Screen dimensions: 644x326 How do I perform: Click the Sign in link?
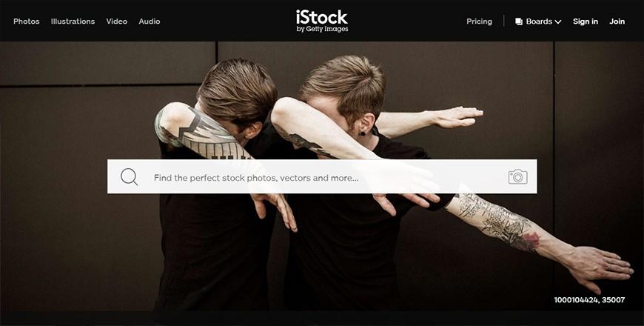click(x=586, y=21)
